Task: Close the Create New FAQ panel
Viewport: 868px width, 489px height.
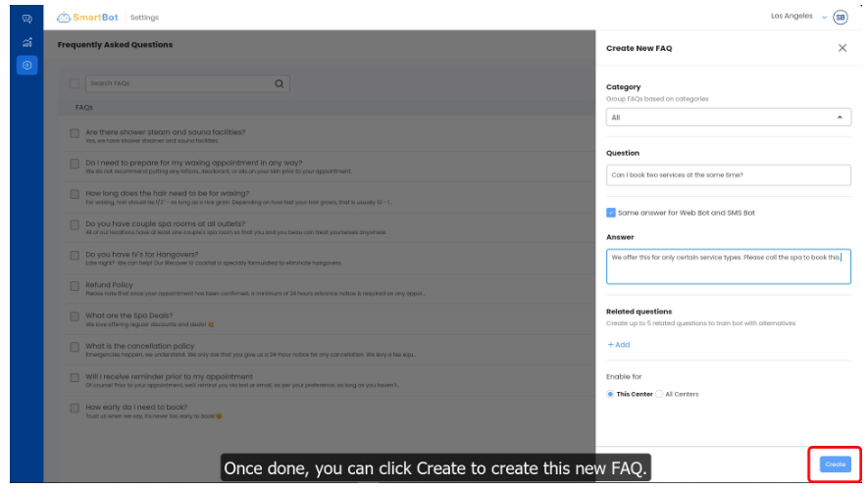Action: point(842,48)
